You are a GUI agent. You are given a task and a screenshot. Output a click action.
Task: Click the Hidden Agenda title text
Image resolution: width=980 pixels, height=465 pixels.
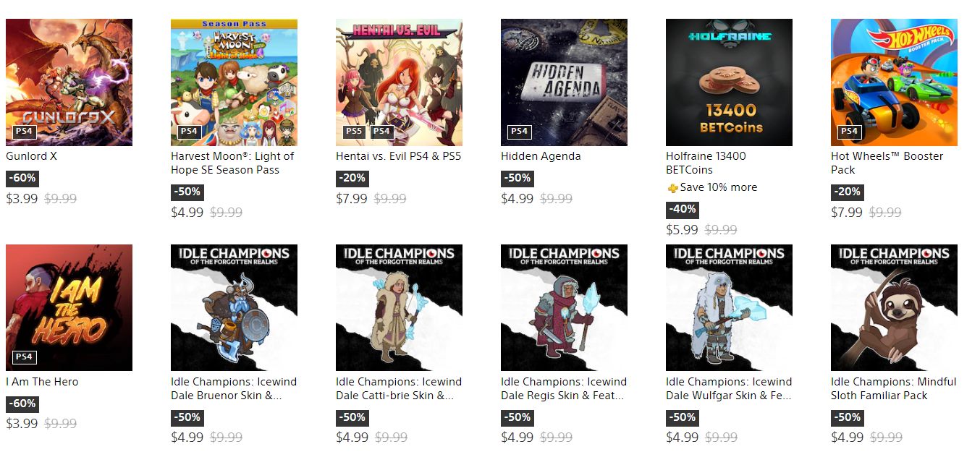point(541,156)
